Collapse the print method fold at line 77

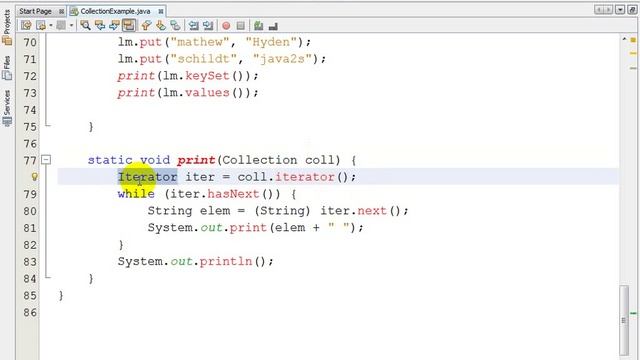pos(46,160)
